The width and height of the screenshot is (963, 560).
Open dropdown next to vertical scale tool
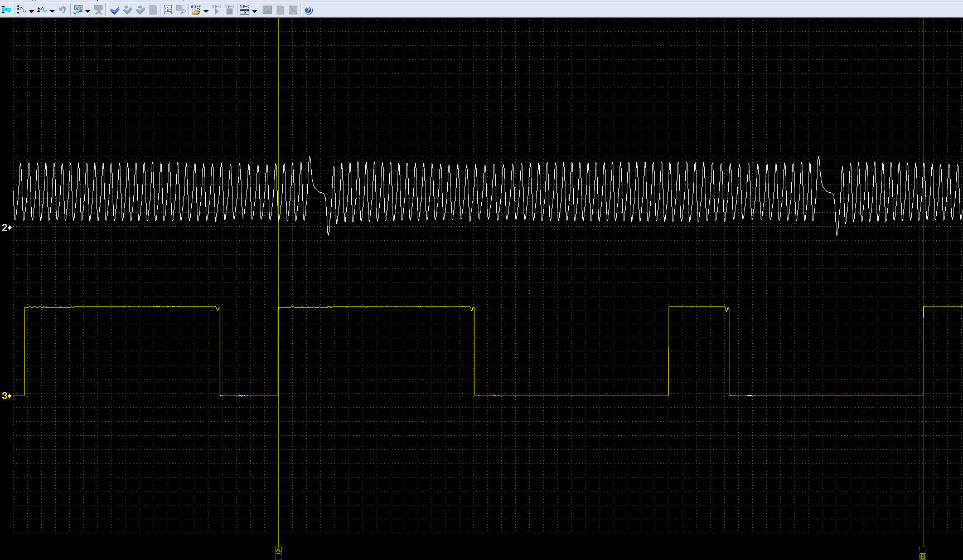(x=31, y=11)
